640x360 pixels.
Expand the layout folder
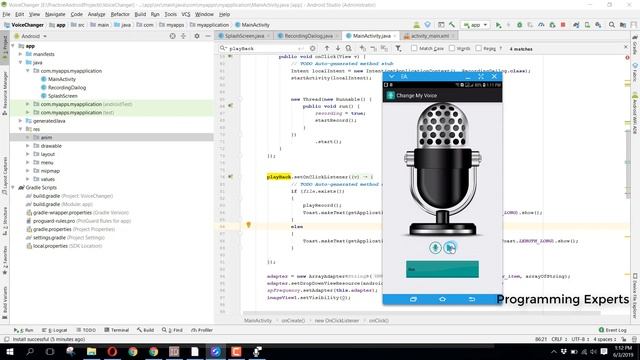tap(28, 154)
